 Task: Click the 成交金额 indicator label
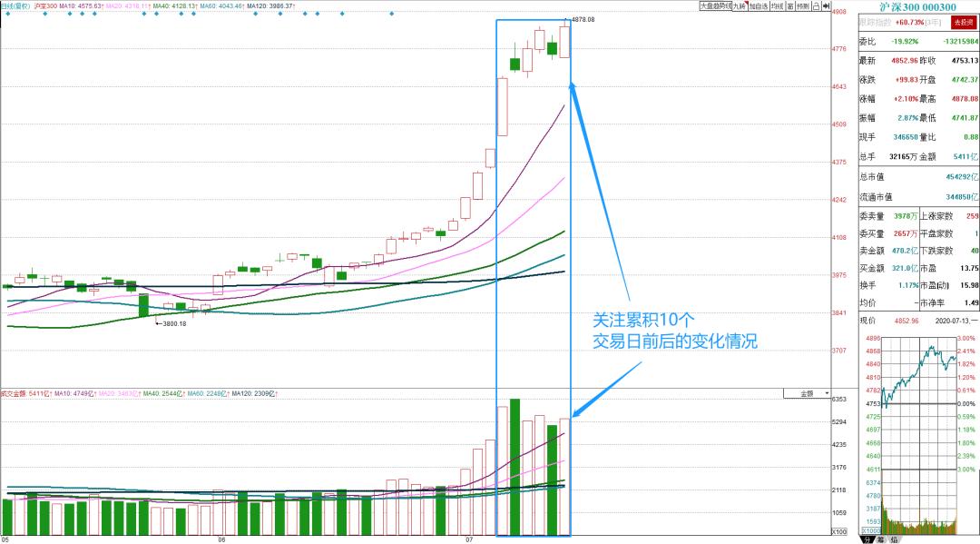tap(14, 393)
